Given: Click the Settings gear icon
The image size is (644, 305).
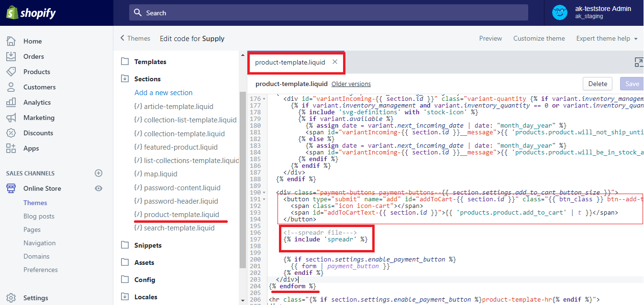Looking at the screenshot, I should coord(11,298).
